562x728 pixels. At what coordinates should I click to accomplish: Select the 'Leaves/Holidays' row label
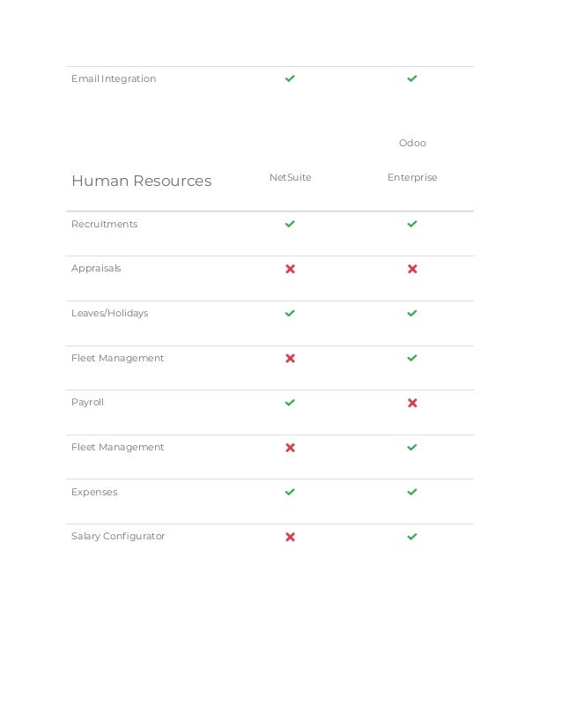110,314
